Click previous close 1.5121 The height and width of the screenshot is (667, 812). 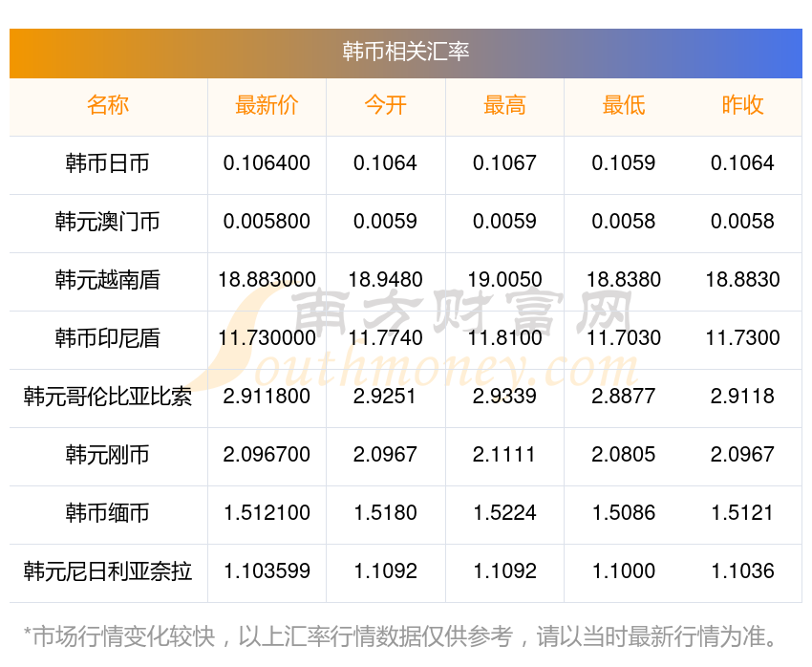[x=742, y=513]
